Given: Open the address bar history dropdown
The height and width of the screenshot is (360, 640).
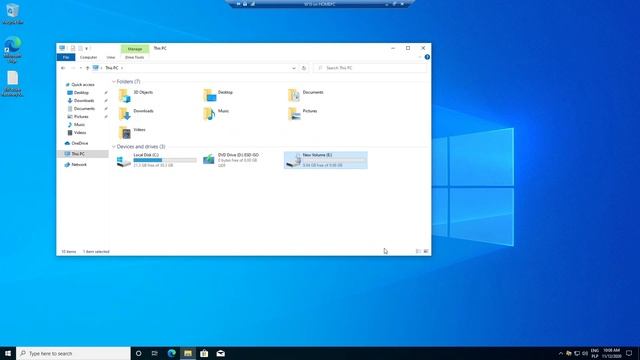Looking at the screenshot, I should point(294,68).
